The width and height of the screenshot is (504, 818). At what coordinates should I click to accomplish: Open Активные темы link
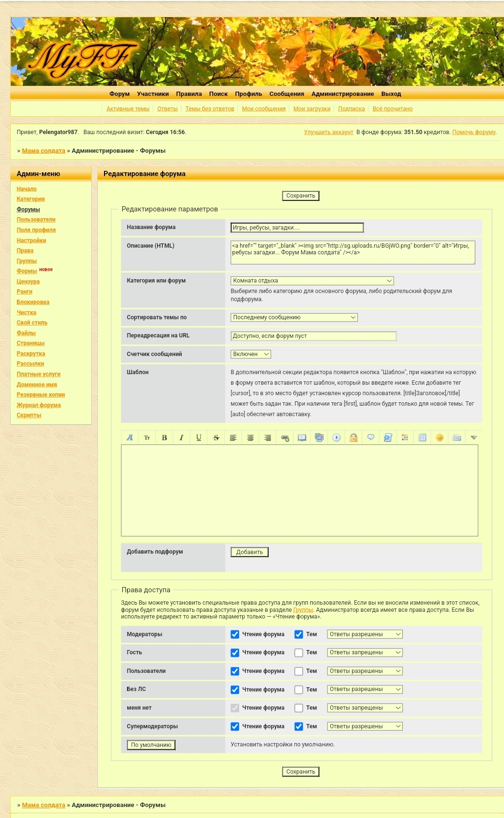(128, 109)
